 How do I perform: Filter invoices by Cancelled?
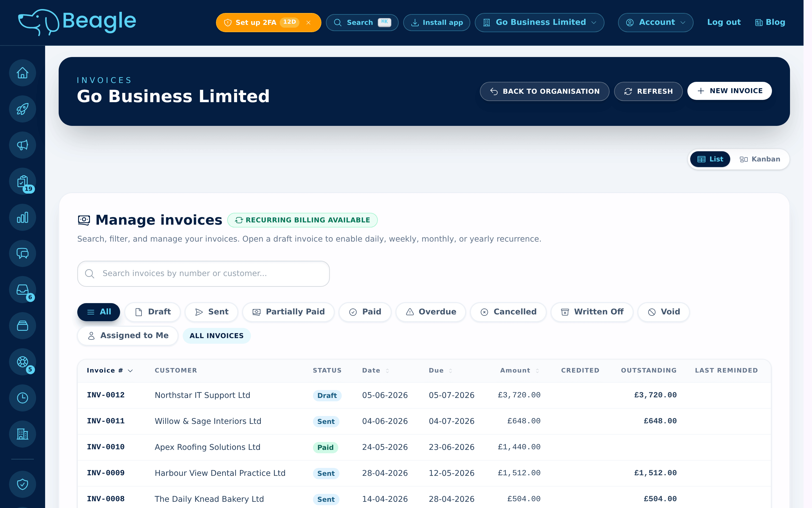tap(508, 312)
